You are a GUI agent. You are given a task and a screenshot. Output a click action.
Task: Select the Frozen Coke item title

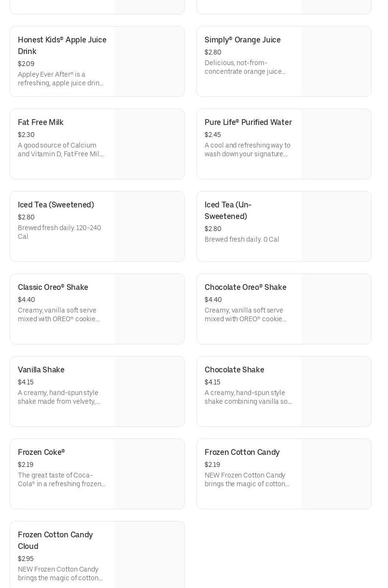(x=41, y=452)
